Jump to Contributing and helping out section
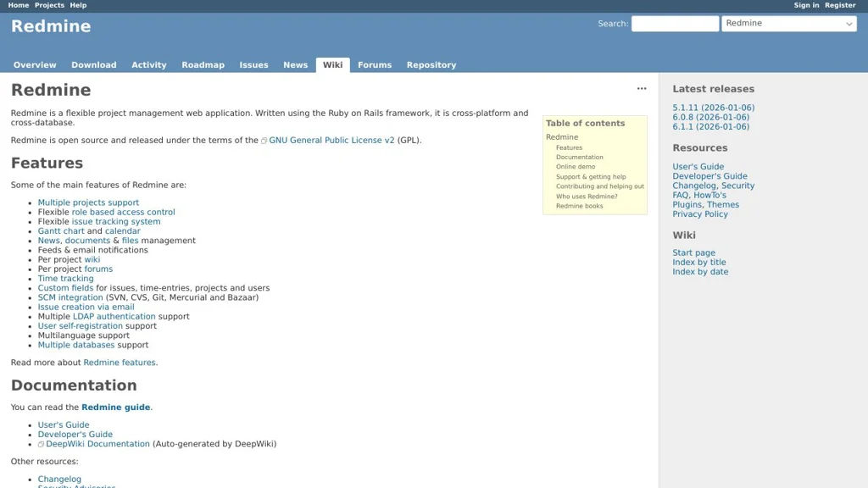The height and width of the screenshot is (488, 868). (600, 186)
